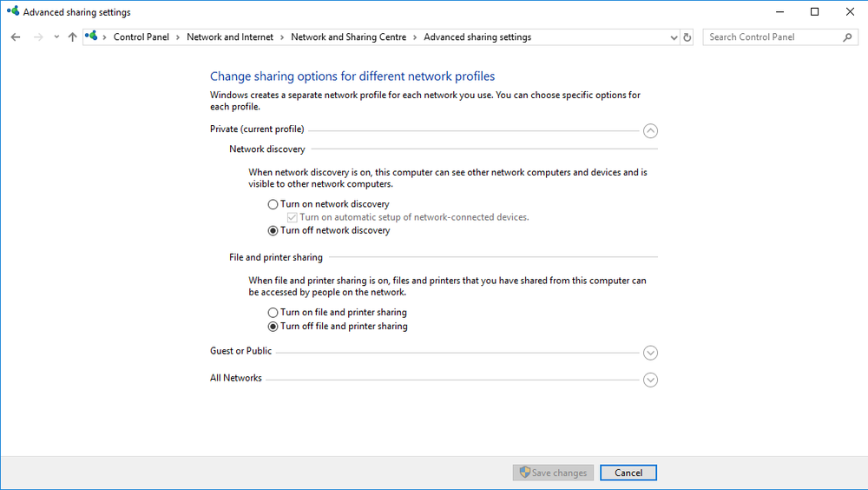Expand the Guest or Public section
This screenshot has width=868, height=490.
click(x=650, y=353)
